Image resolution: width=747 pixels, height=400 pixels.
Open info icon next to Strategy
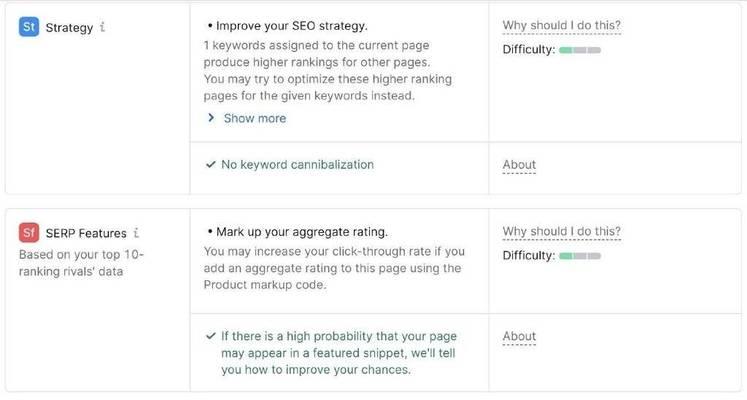point(102,27)
